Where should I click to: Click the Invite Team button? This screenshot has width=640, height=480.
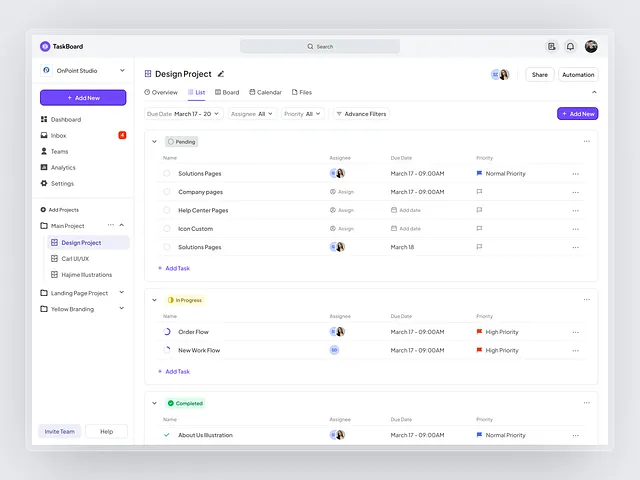point(60,431)
